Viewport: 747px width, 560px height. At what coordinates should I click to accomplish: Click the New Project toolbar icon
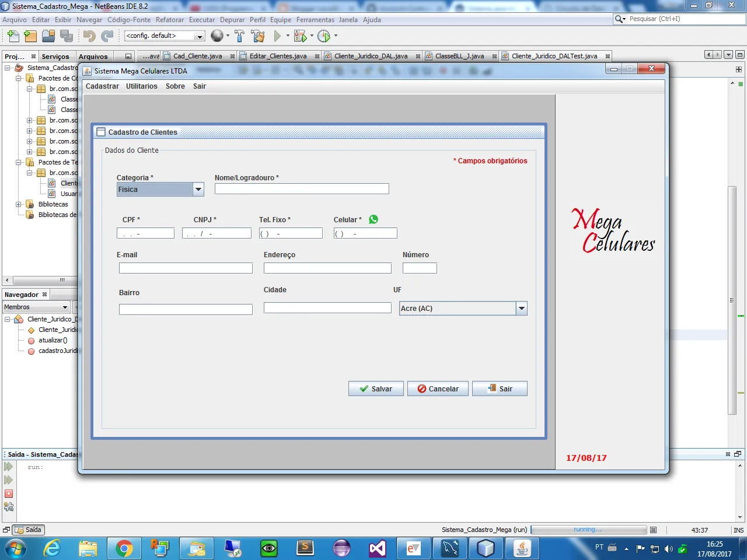30,36
